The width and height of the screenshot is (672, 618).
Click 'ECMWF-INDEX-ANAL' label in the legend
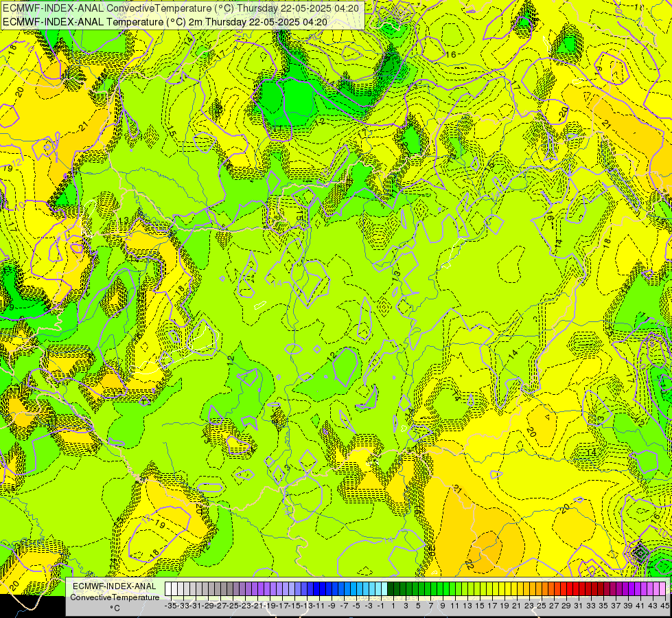(115, 586)
